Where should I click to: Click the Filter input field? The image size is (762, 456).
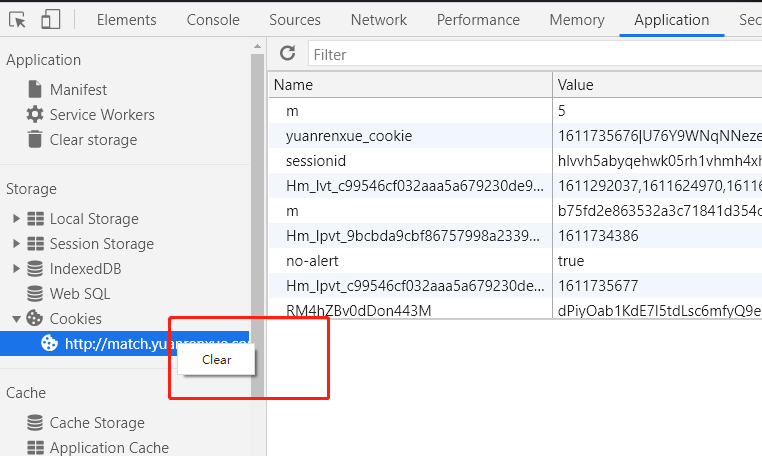coord(535,54)
